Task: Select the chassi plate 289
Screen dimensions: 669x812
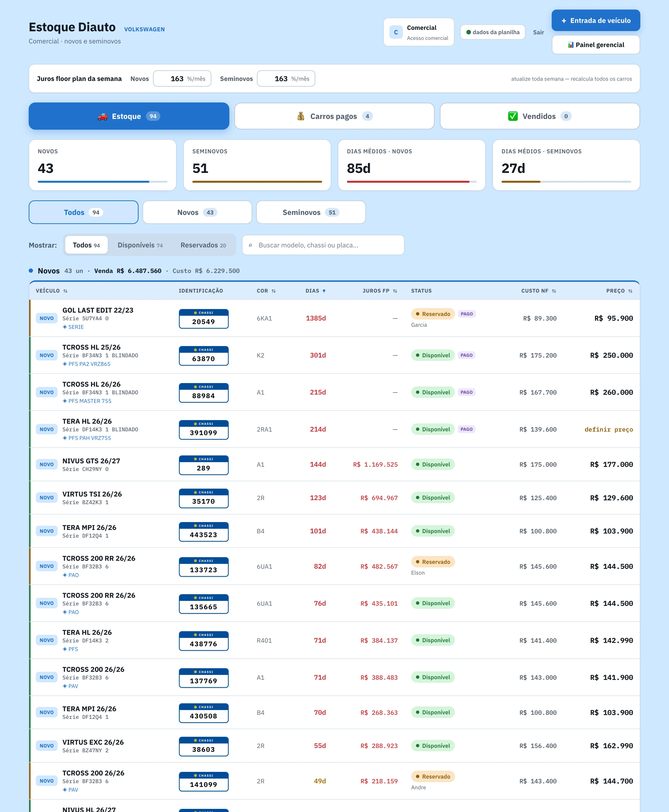Action: pos(204,465)
